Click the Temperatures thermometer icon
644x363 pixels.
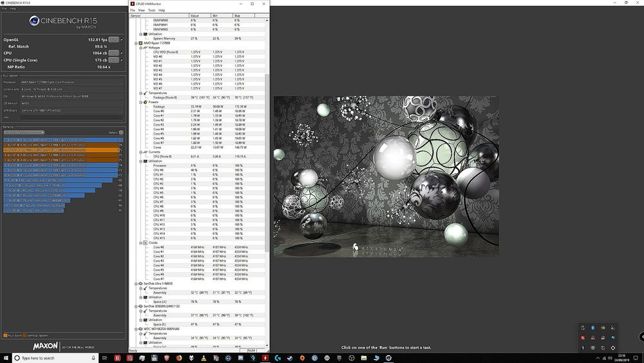[146, 93]
